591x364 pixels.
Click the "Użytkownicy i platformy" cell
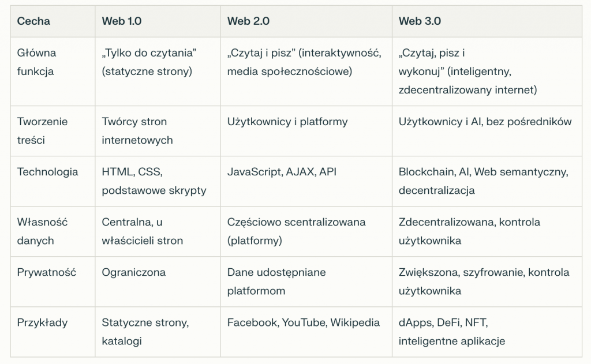point(287,122)
